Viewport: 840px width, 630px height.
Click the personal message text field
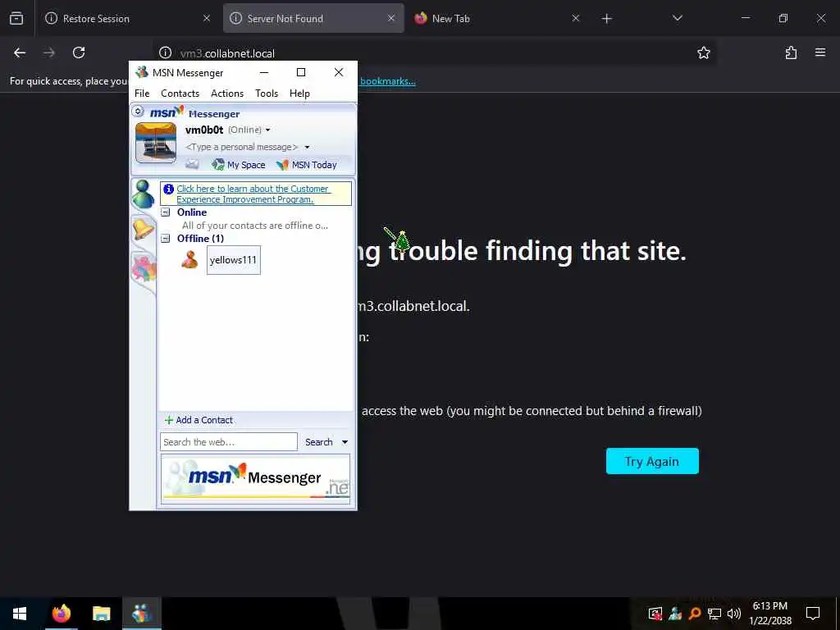tap(242, 147)
